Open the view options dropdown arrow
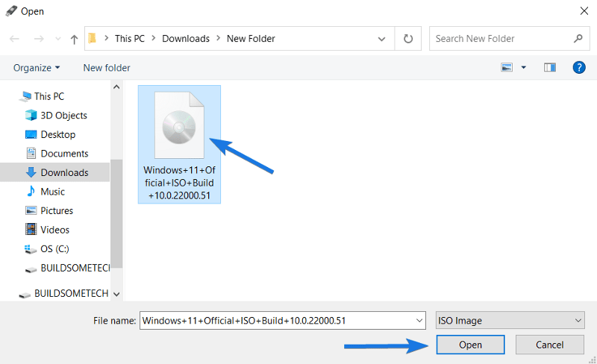The width and height of the screenshot is (597, 364). pyautogui.click(x=524, y=67)
